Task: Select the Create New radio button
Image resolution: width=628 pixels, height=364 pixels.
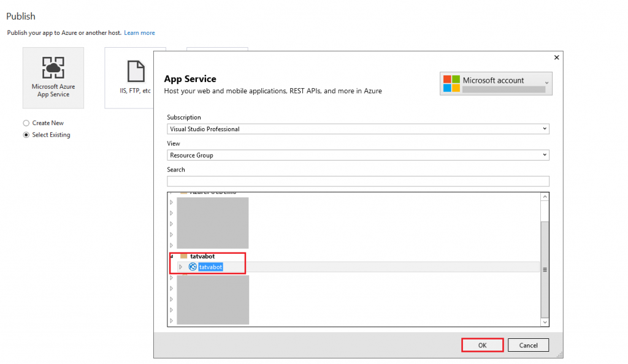Action: 26,123
